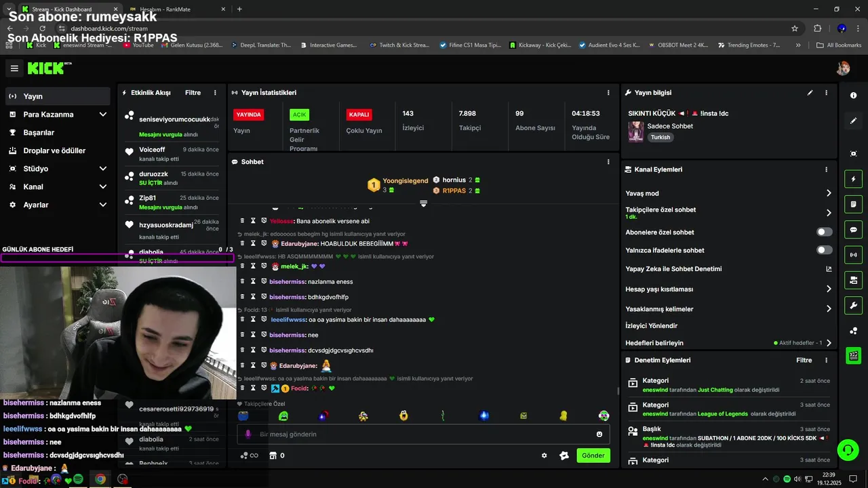Open the Denetim Eylemleri three-dot menu
This screenshot has width=868, height=488.
click(826, 361)
